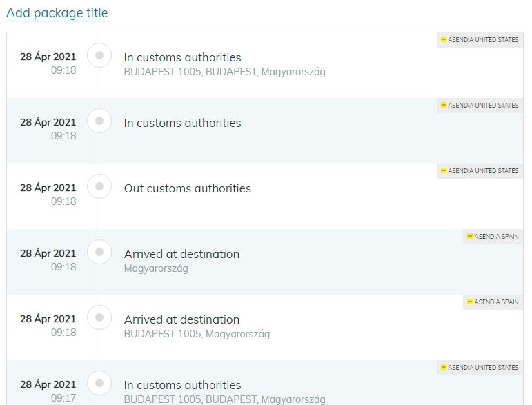Click the Asendia United States badge on the location-less "In customs authorities" row
Viewport: 532px width, 405px height.
point(480,106)
